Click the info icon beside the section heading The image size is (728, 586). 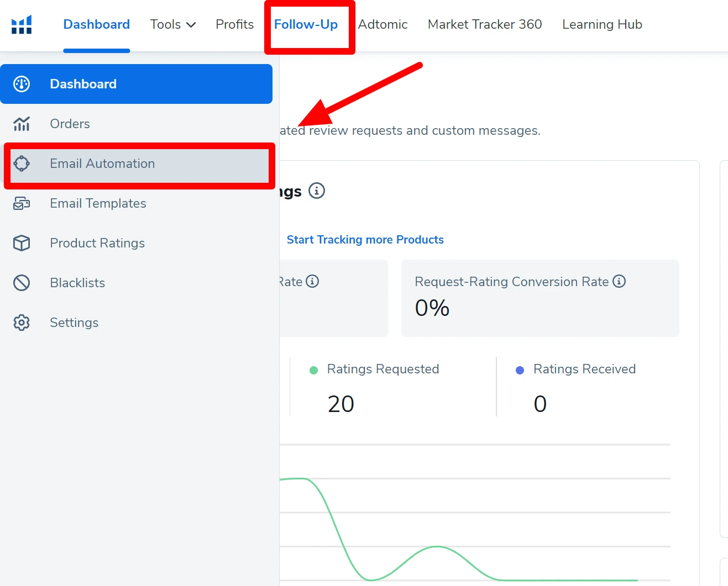317,191
